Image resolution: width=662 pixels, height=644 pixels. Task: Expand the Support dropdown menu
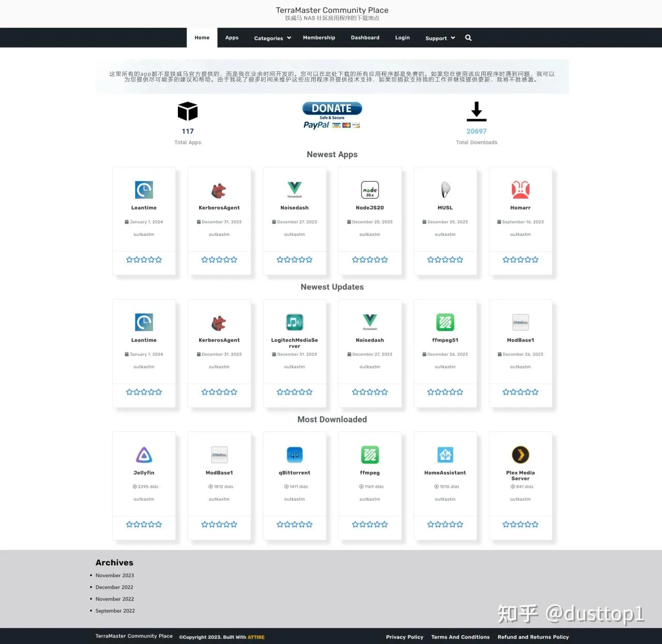440,38
